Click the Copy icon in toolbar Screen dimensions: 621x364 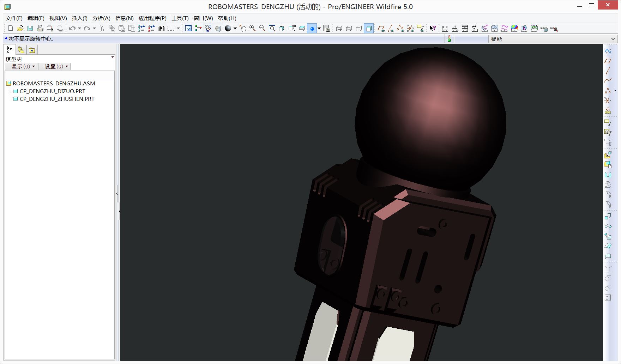[112, 28]
